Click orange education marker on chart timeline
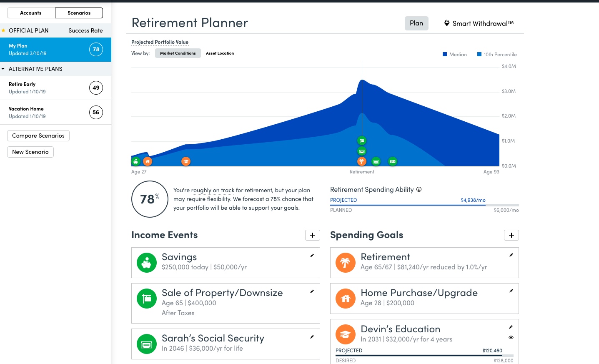Image resolution: width=599 pixels, height=364 pixels. pos(186,161)
